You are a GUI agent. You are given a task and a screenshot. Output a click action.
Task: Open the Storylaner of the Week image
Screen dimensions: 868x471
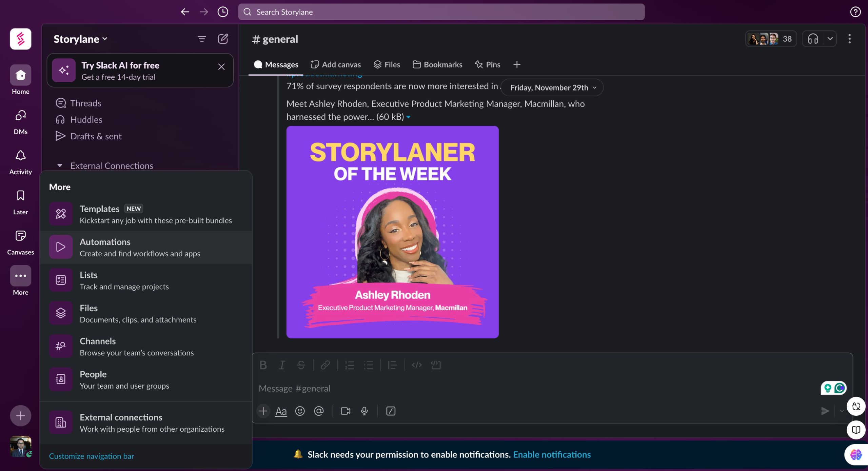392,232
